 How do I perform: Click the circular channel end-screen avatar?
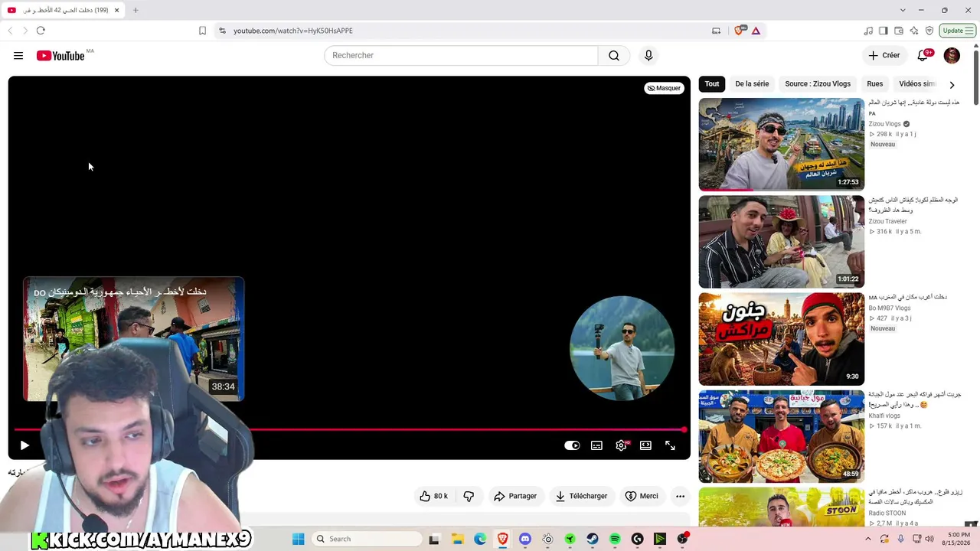(x=622, y=348)
